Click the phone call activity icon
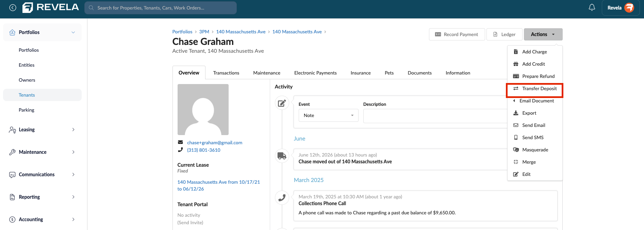 click(x=282, y=198)
